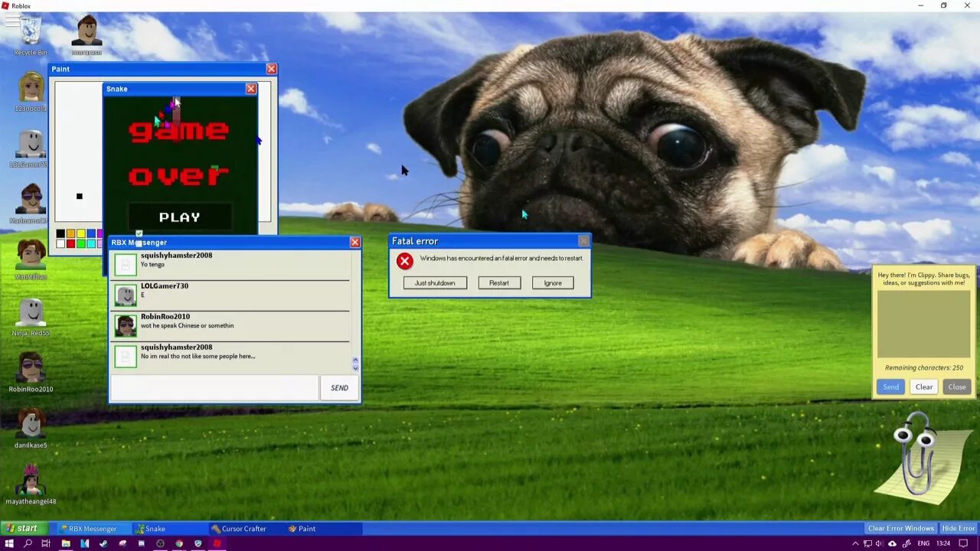
Task: Open File Explorer from Windows taskbar
Action: point(66,543)
